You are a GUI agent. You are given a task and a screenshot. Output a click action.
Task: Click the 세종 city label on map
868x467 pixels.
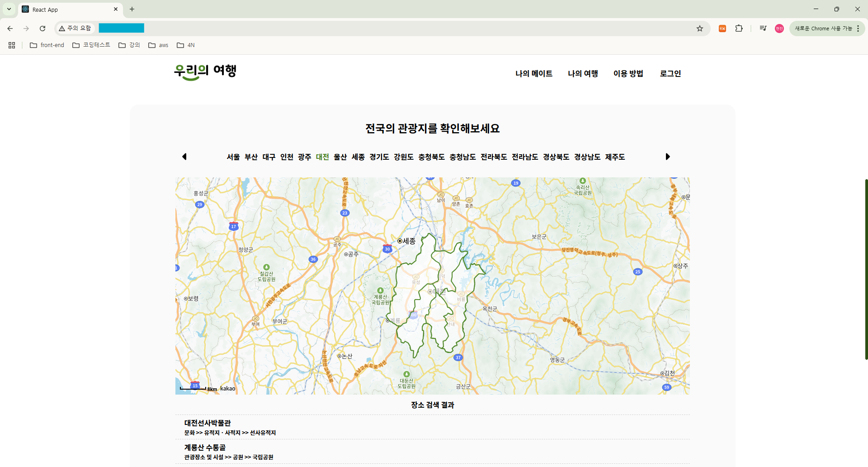tap(406, 241)
